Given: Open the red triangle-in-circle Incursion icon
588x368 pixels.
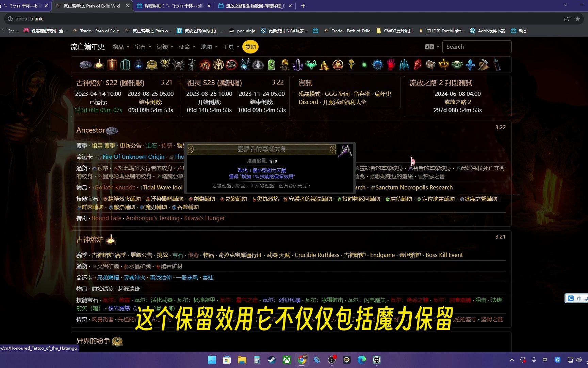Looking at the screenshot, I should coord(338,64).
